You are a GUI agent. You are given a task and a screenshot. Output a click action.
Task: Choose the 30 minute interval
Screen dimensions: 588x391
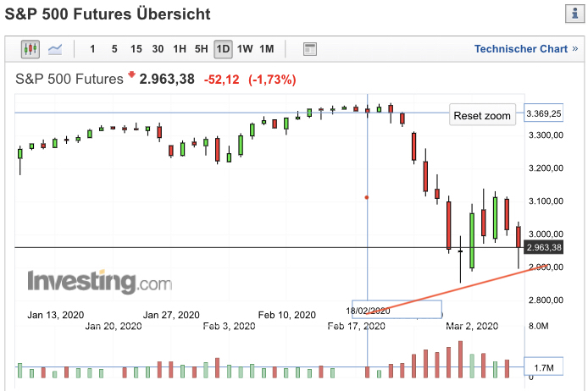158,49
